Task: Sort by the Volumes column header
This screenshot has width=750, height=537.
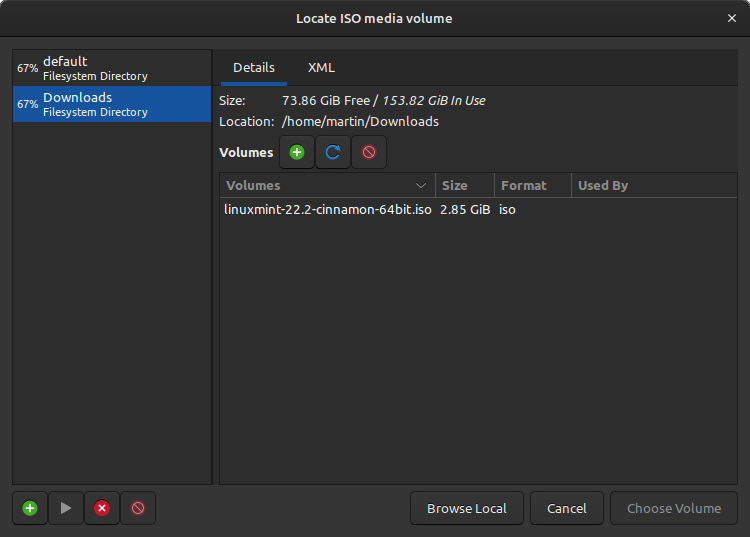Action: click(327, 185)
